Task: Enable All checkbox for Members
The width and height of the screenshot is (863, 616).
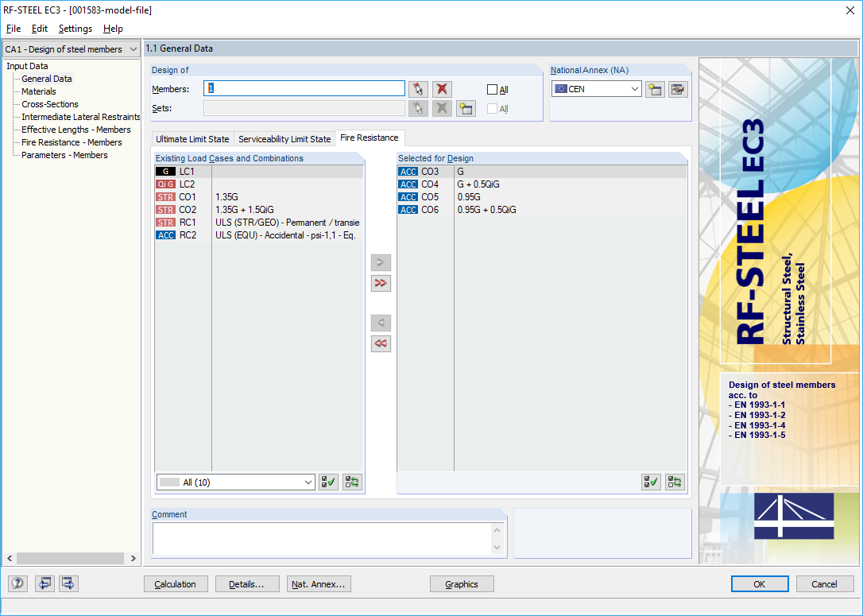Action: pyautogui.click(x=492, y=90)
